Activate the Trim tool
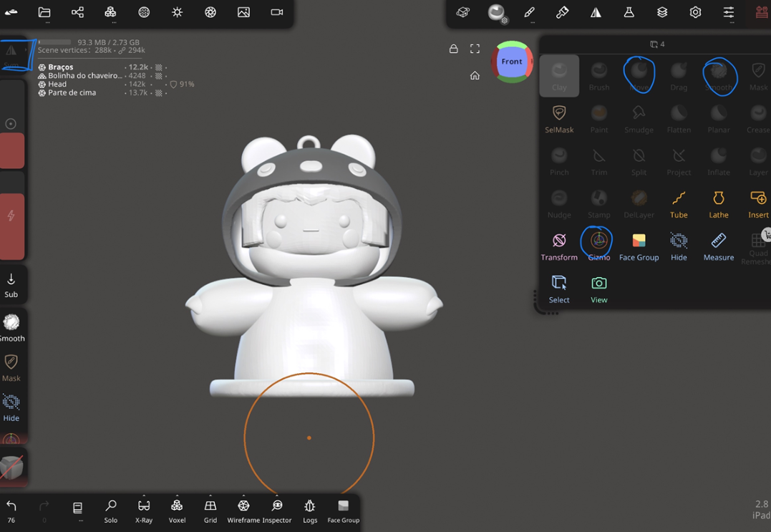 (599, 162)
